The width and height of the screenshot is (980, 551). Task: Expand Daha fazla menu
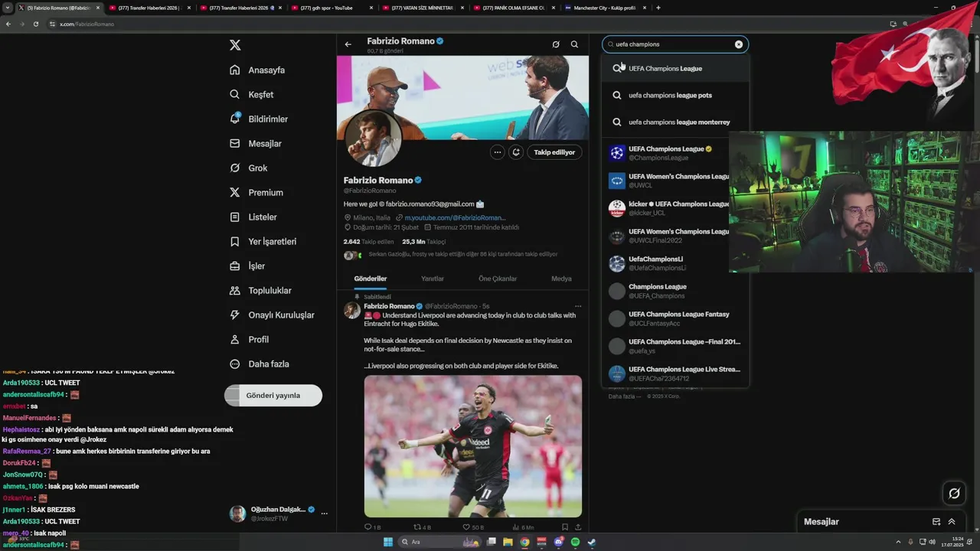coord(259,364)
